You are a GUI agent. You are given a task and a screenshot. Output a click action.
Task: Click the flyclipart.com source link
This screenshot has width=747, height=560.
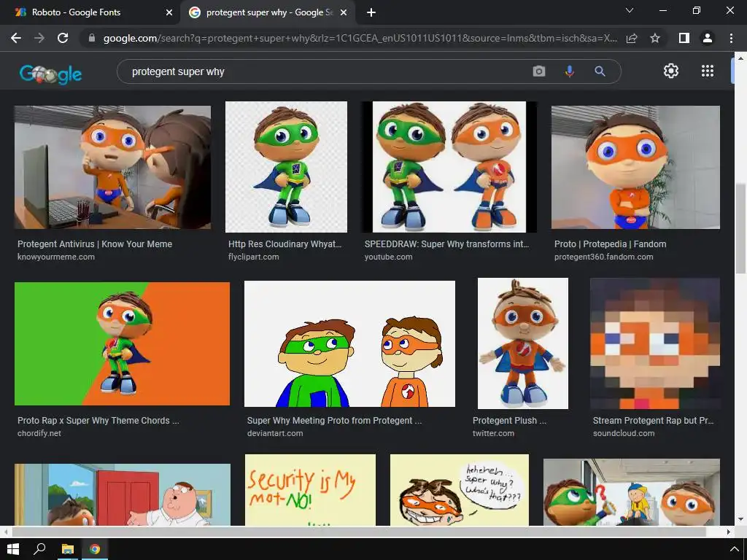pos(253,257)
